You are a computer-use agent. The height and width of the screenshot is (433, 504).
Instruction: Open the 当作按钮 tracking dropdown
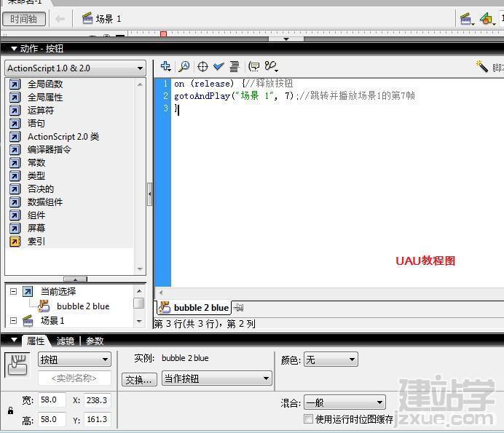(x=216, y=378)
